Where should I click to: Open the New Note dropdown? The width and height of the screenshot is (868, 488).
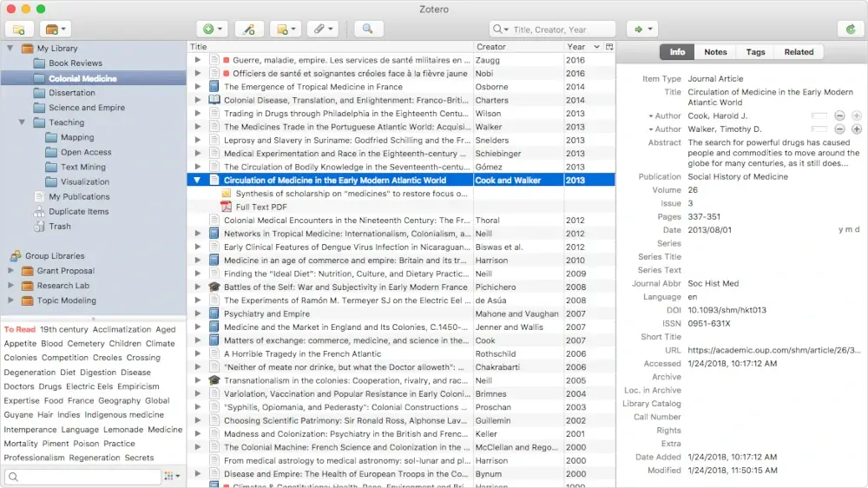(286, 30)
